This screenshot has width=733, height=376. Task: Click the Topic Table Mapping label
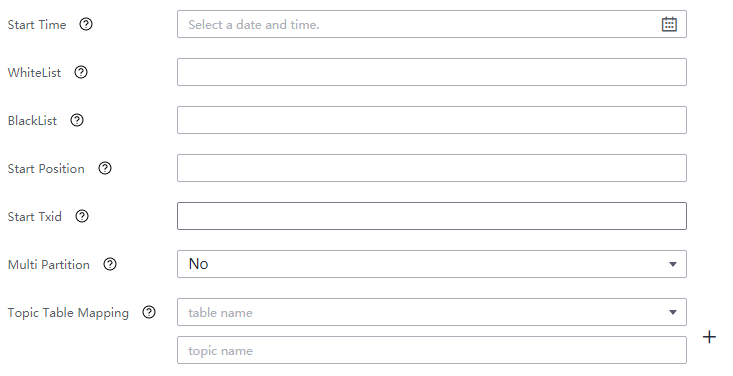[x=68, y=312]
